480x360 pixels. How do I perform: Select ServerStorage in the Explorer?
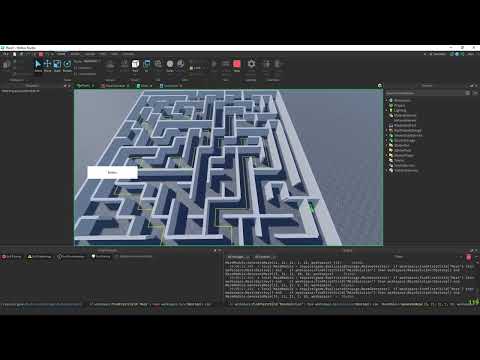click(402, 140)
